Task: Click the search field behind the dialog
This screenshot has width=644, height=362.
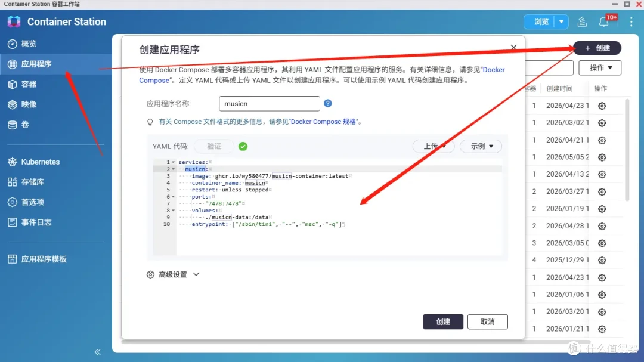Action: pyautogui.click(x=549, y=68)
